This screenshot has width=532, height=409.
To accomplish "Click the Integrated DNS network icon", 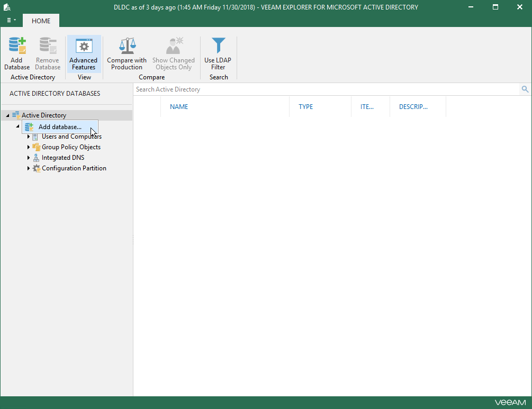I will pyautogui.click(x=37, y=158).
